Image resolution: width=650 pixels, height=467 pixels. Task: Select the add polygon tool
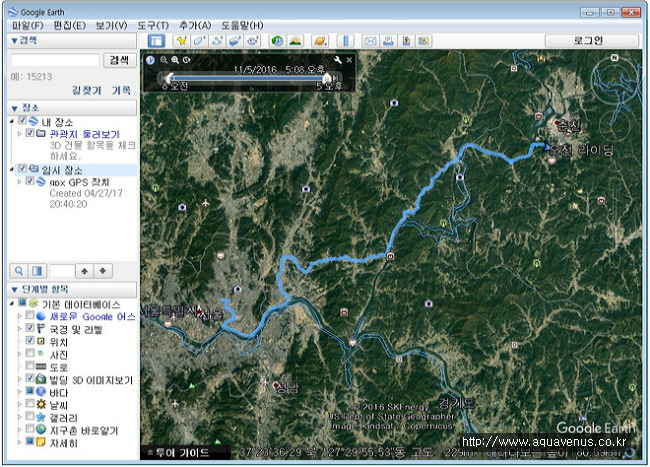199,41
